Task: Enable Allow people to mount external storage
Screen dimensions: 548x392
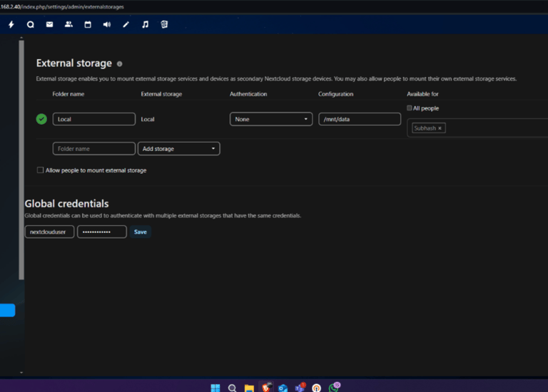Action: click(40, 170)
